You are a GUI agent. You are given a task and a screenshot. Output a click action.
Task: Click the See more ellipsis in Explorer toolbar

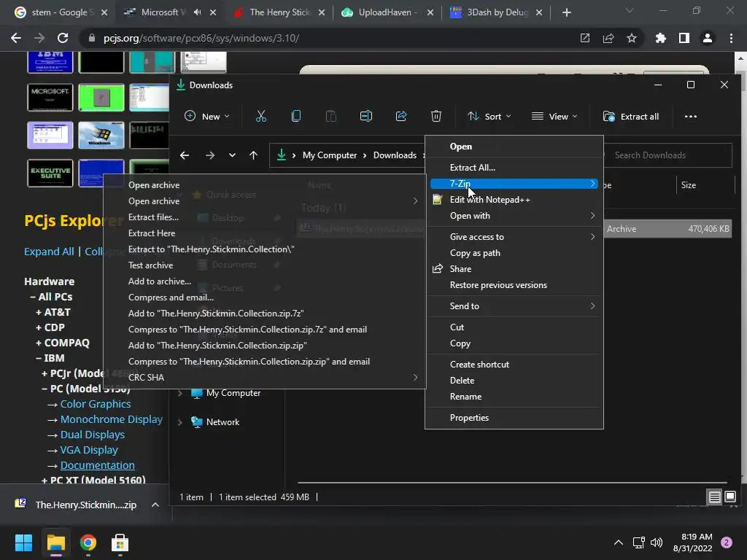pyautogui.click(x=690, y=116)
